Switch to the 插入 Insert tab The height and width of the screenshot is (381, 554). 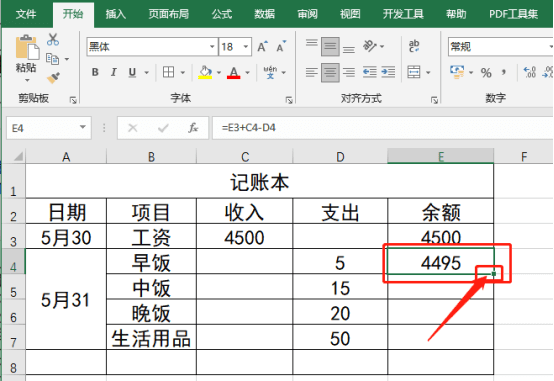coord(116,14)
